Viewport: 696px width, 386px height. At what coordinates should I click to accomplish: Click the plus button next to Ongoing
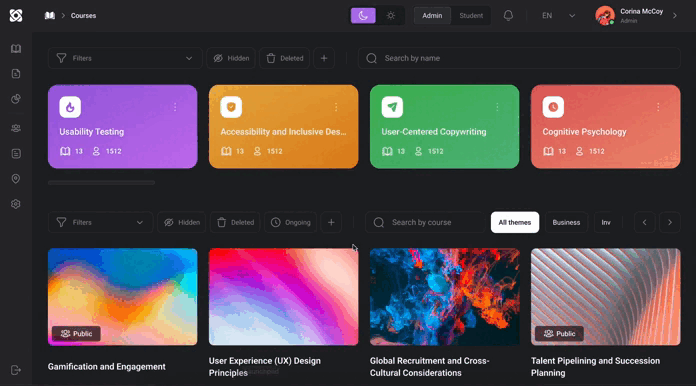point(331,222)
